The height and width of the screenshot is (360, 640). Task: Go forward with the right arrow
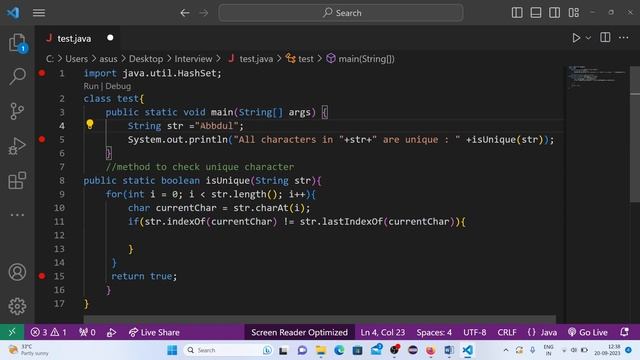(204, 13)
